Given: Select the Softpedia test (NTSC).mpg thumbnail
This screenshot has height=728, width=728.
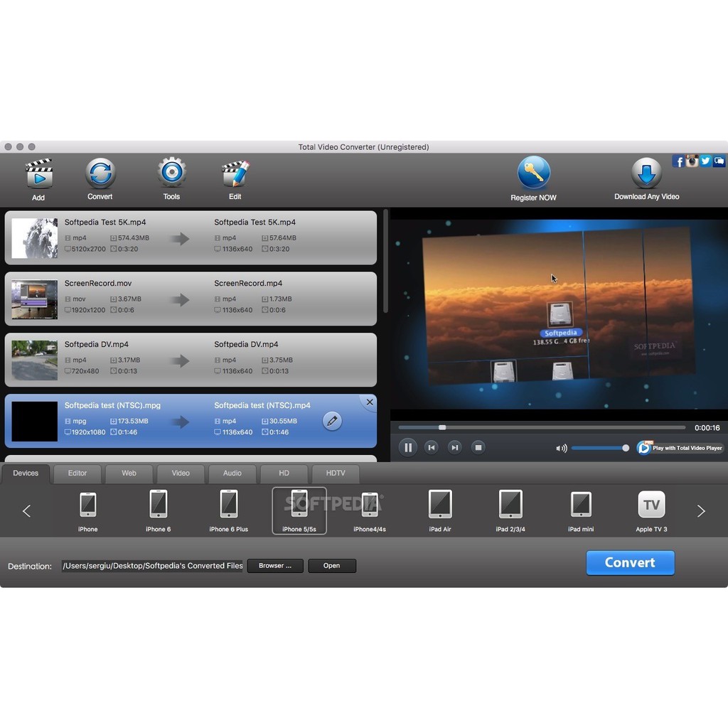Looking at the screenshot, I should point(34,421).
